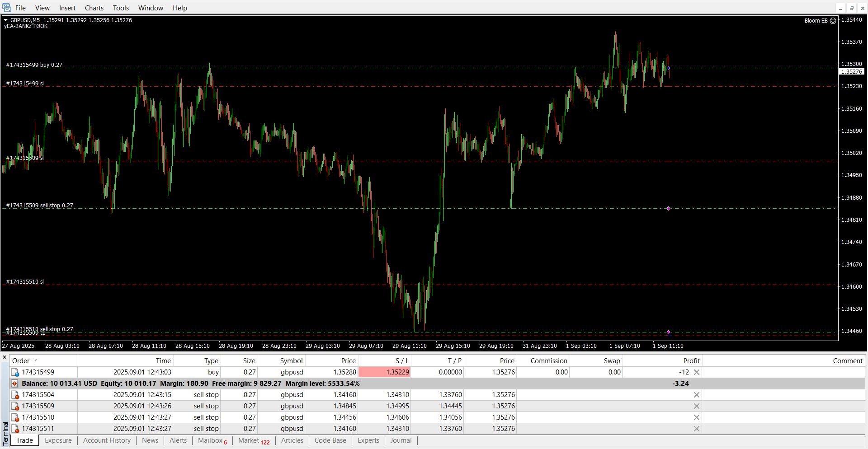The width and height of the screenshot is (868, 449).
Task: Click the MetaTrader application icon beside File
Action: (7, 8)
